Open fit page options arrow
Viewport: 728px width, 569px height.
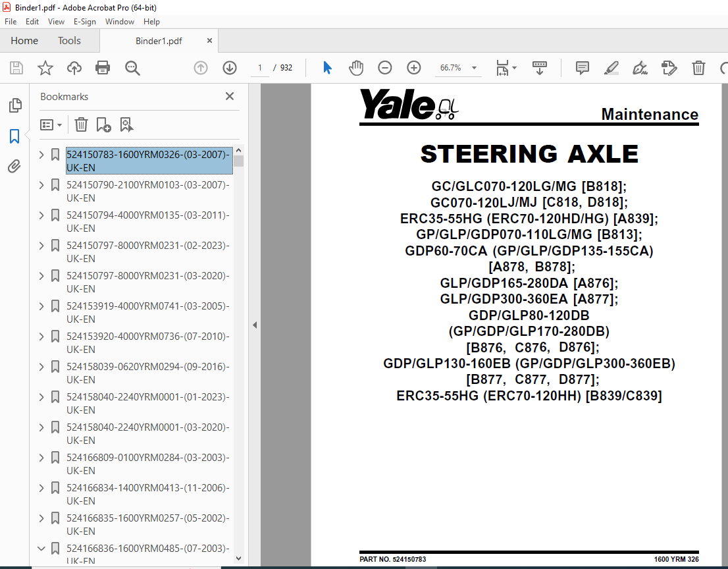[x=514, y=68]
